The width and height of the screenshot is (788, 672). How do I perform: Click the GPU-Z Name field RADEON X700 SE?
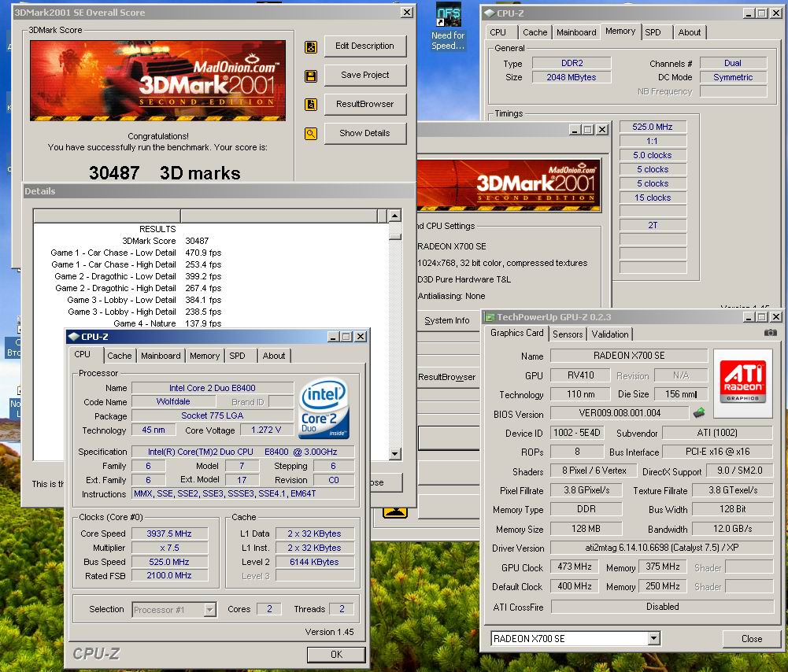pos(629,356)
